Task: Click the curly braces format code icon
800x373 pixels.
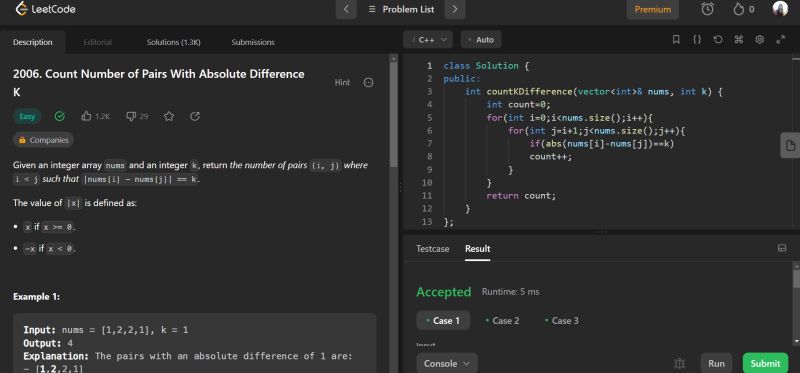Action: point(697,40)
